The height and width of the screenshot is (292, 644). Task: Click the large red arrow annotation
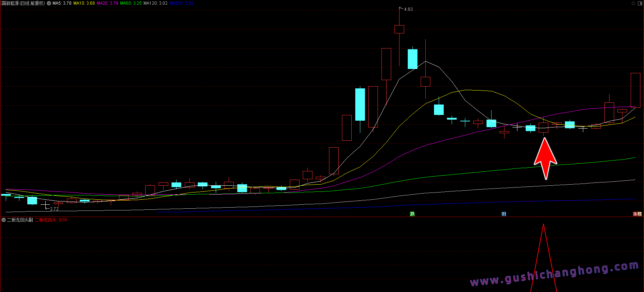pos(545,158)
